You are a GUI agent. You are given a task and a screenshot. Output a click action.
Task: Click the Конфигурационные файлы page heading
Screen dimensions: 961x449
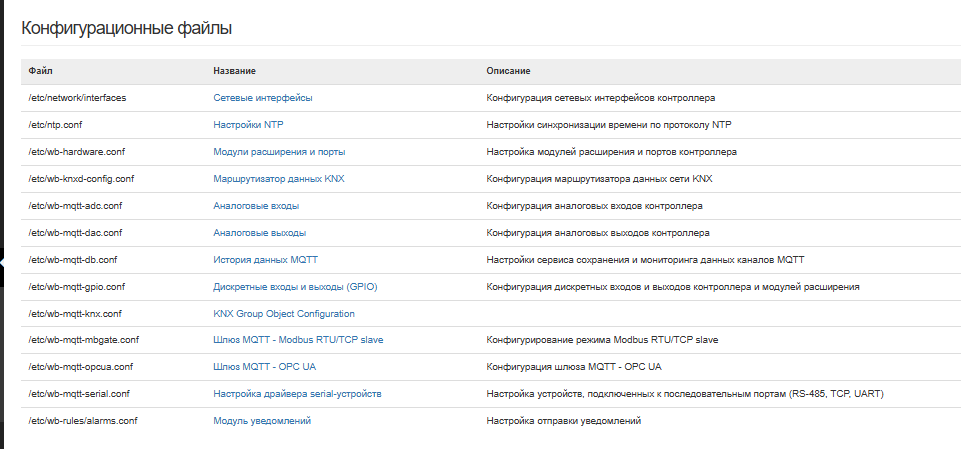tap(126, 29)
